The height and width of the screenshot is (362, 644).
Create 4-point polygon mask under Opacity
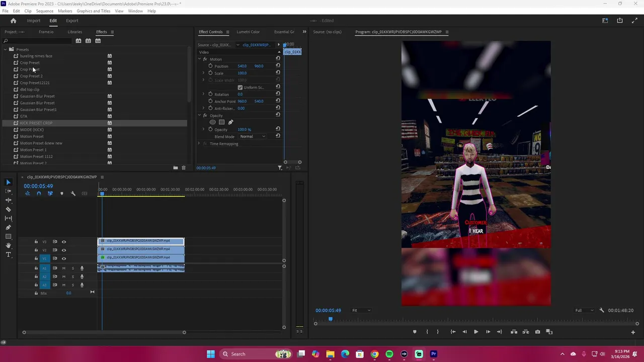tap(221, 122)
